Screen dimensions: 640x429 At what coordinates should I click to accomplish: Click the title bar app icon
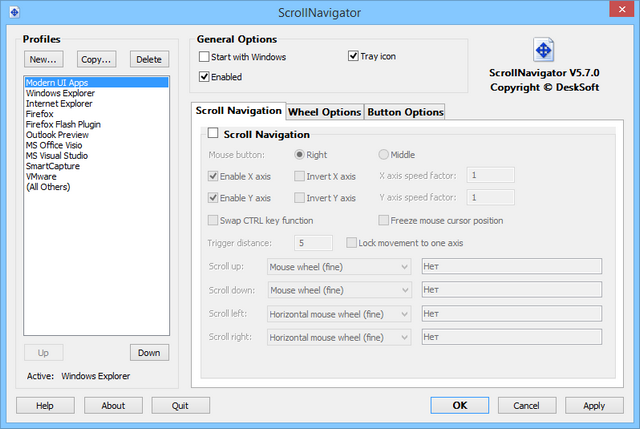[14, 14]
